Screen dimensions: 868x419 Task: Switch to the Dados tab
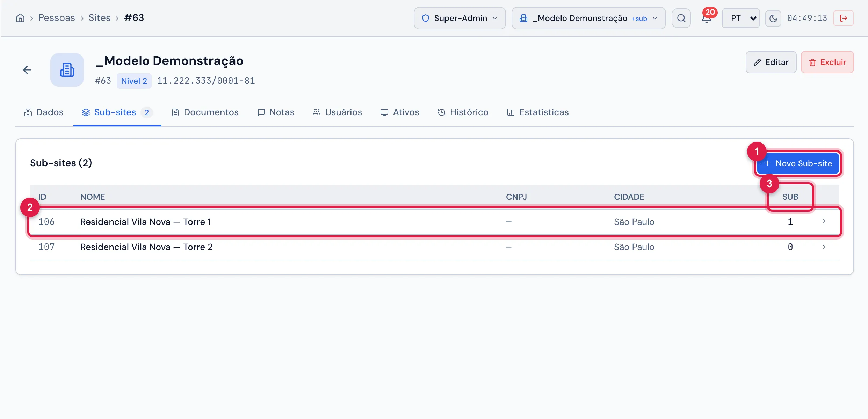44,112
